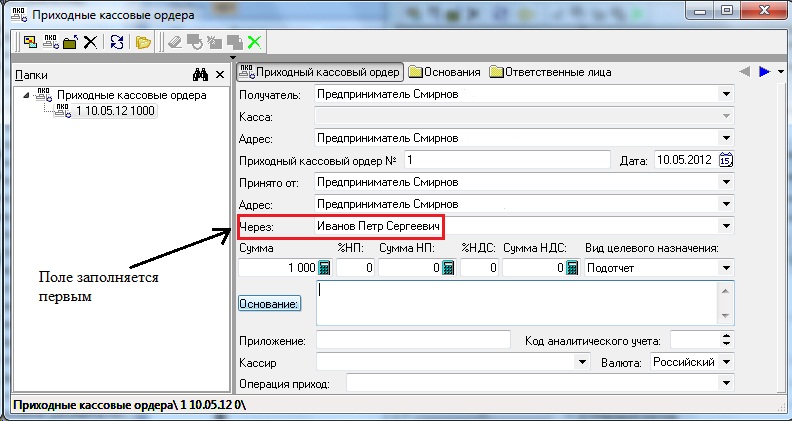Close the Папки panel with its X

220,75
